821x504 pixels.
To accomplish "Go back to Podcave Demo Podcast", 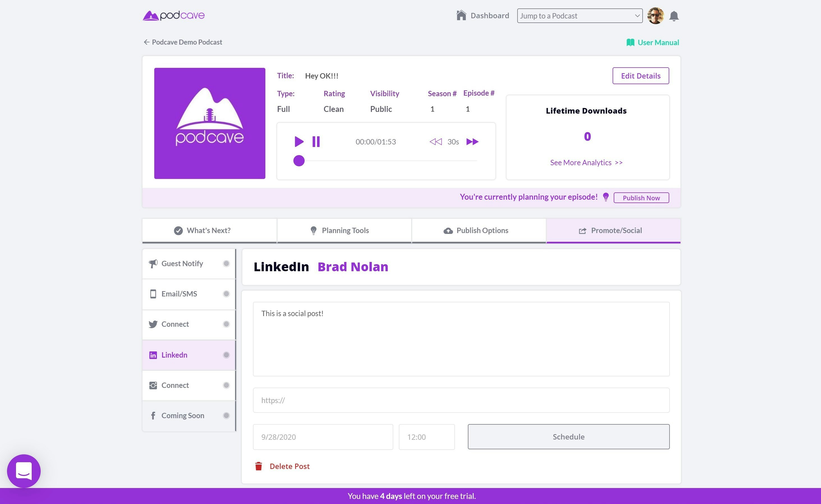I will [183, 42].
